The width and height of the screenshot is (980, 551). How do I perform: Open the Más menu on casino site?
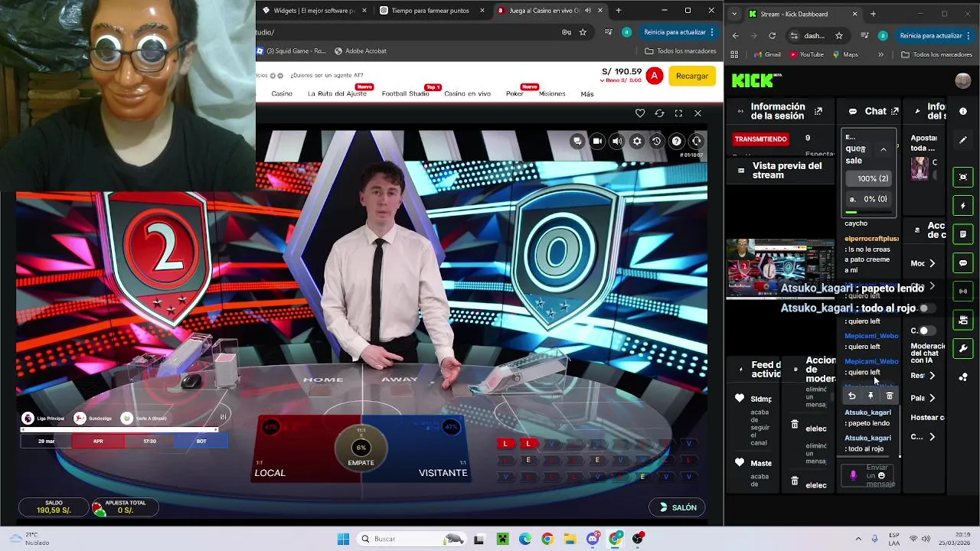[587, 94]
